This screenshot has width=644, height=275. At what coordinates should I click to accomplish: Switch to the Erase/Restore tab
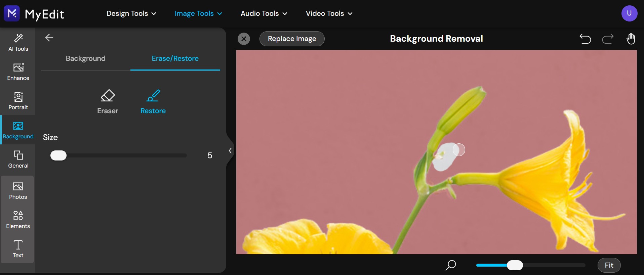click(x=175, y=58)
